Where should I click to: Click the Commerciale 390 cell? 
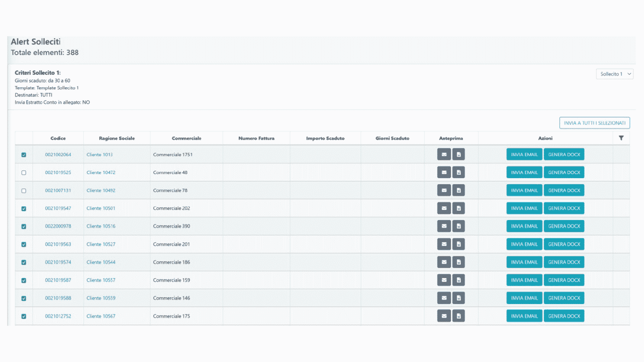(186, 226)
